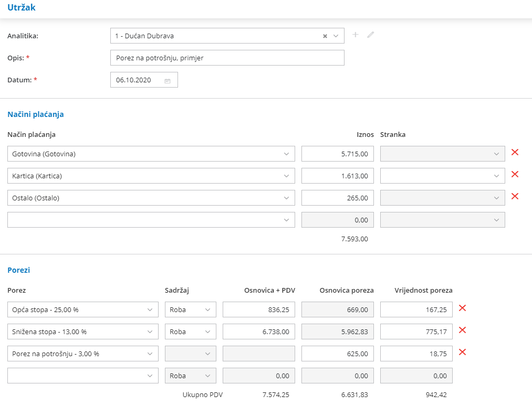Click the Ostalo amount field 265,00
532x406 pixels.
tap(338, 198)
